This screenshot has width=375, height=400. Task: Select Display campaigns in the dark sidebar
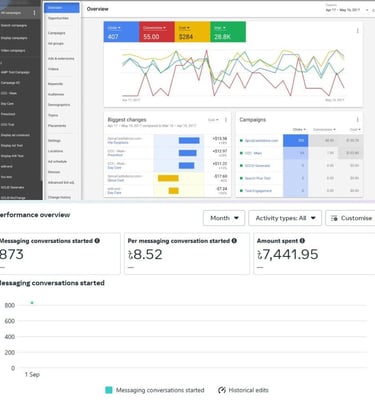pyautogui.click(x=14, y=38)
